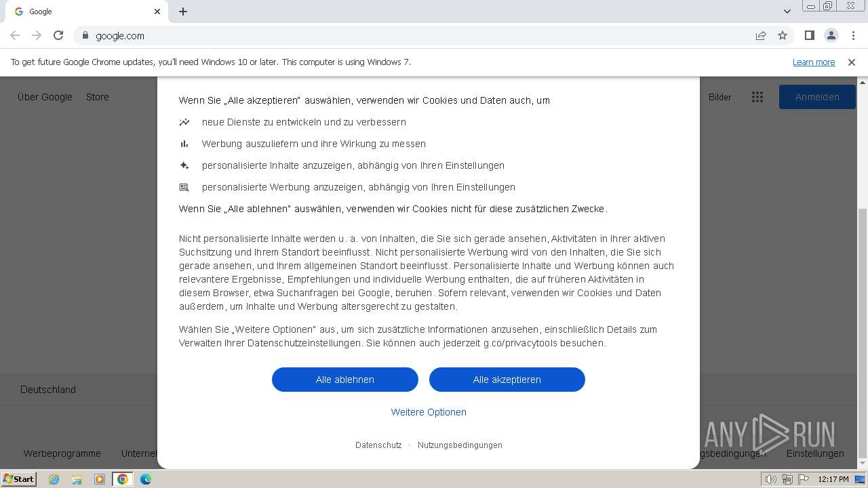Open the Über Google link
The image size is (868, 488).
[x=45, y=97]
